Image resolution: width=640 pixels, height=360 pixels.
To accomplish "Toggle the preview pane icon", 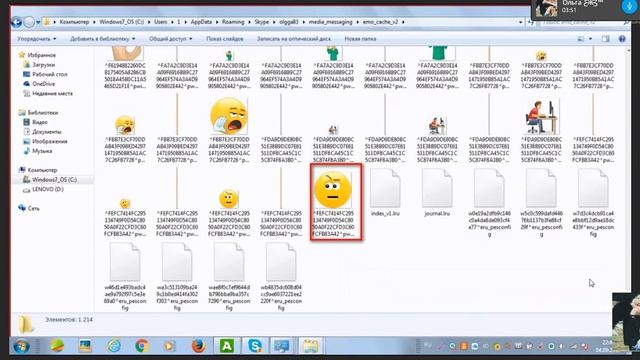I will point(605,39).
